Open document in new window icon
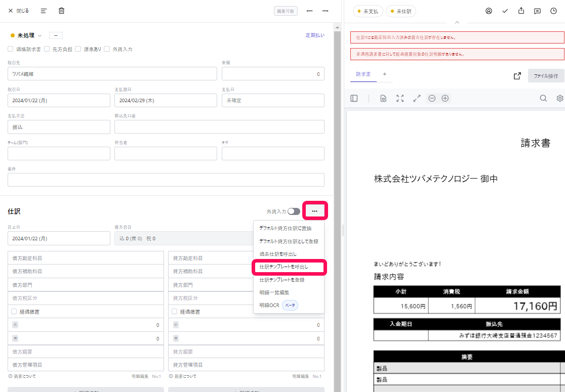The width and height of the screenshot is (565, 392). 517,76
